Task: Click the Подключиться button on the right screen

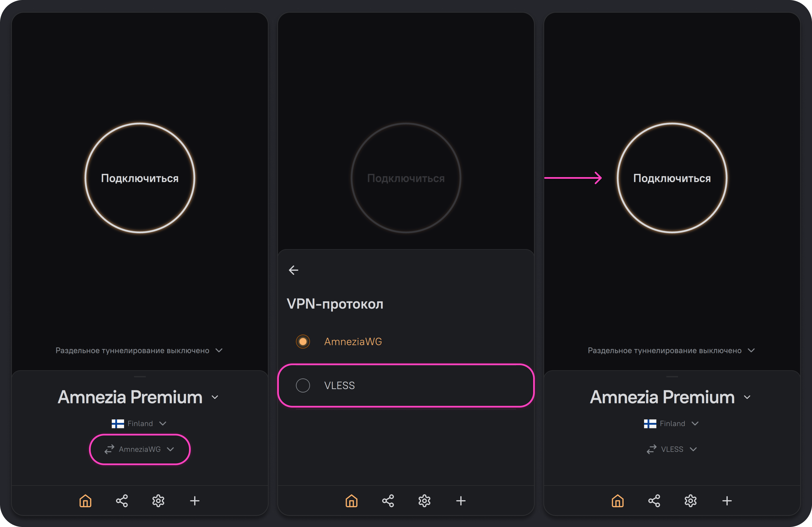Action: 672,178
